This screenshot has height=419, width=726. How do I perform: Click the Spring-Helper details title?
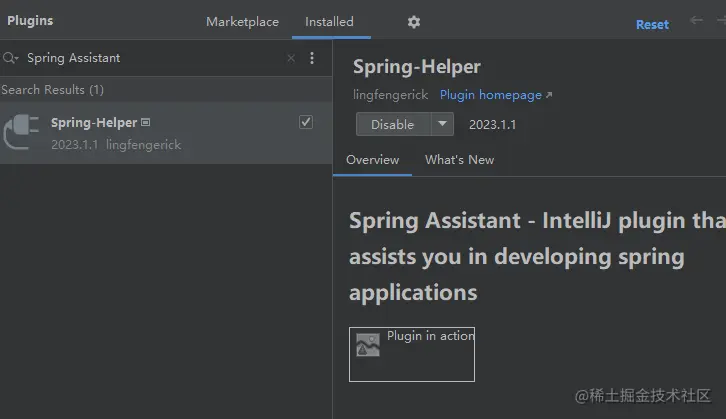click(417, 67)
